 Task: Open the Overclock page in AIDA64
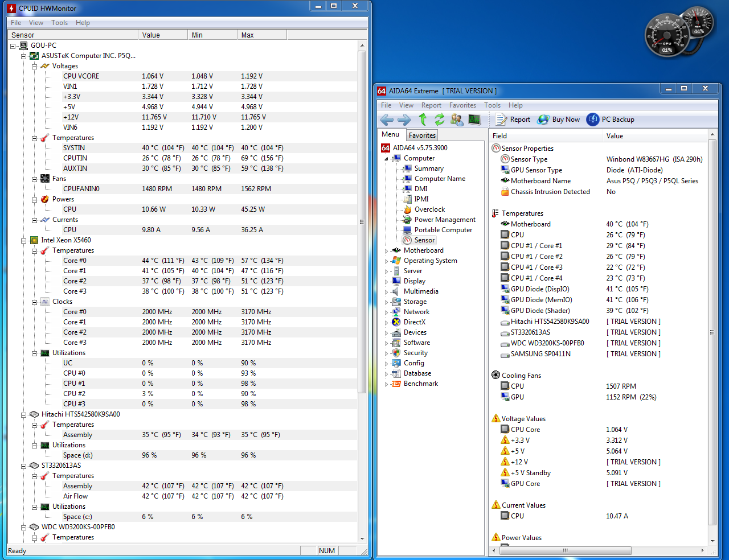(429, 209)
